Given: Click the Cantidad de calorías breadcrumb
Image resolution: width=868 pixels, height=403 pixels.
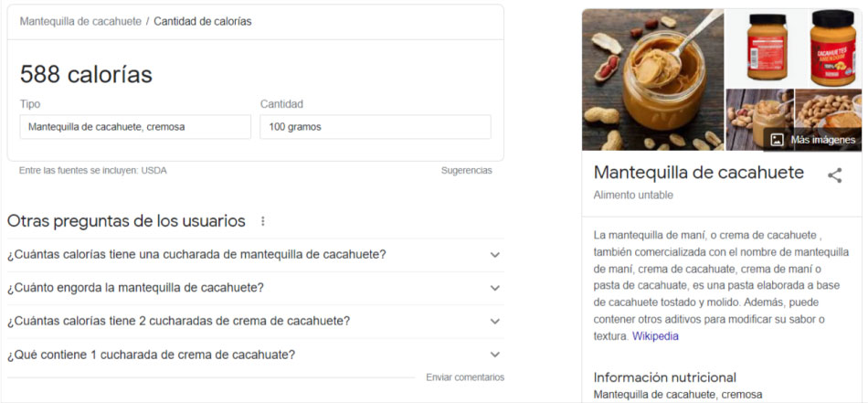Looking at the screenshot, I should [x=203, y=22].
